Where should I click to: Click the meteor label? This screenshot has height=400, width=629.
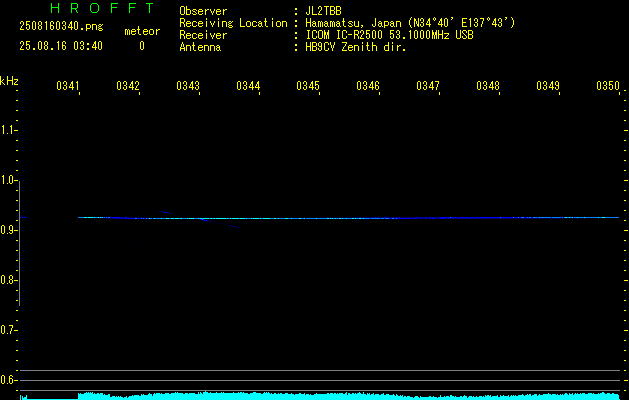142,31
